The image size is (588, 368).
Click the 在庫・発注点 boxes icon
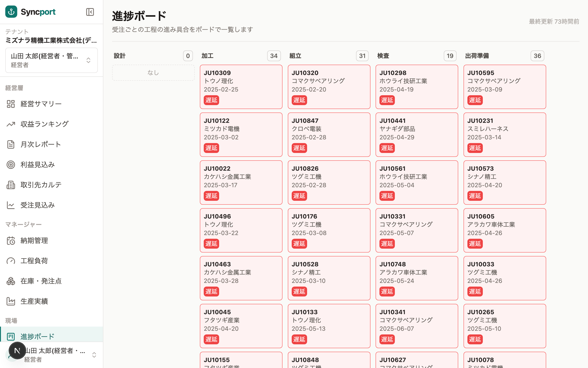click(11, 281)
